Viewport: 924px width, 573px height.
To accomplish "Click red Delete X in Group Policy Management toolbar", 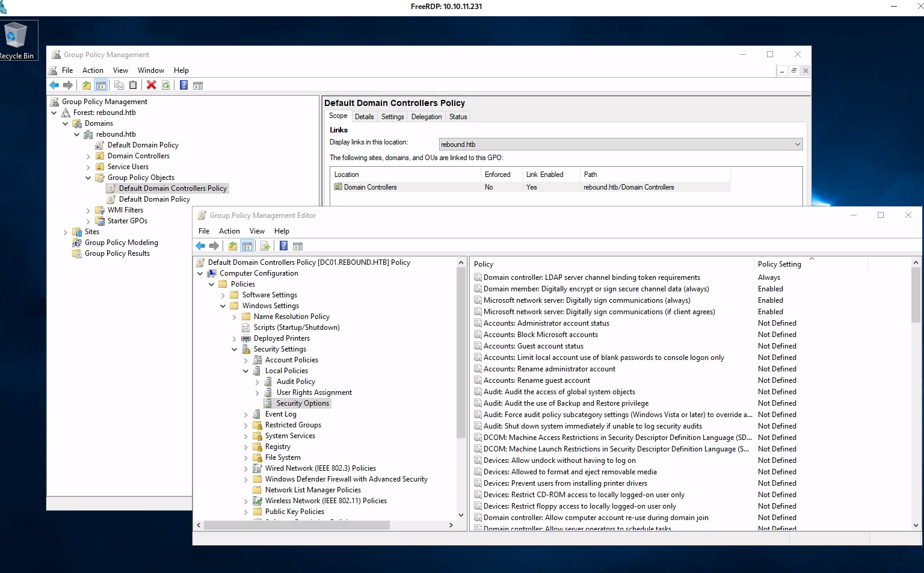I will point(152,85).
